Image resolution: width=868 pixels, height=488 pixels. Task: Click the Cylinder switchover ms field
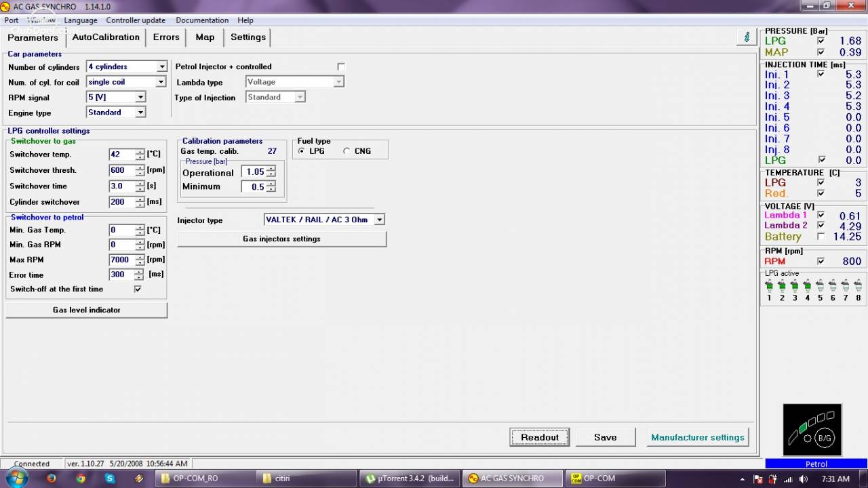[x=121, y=202]
